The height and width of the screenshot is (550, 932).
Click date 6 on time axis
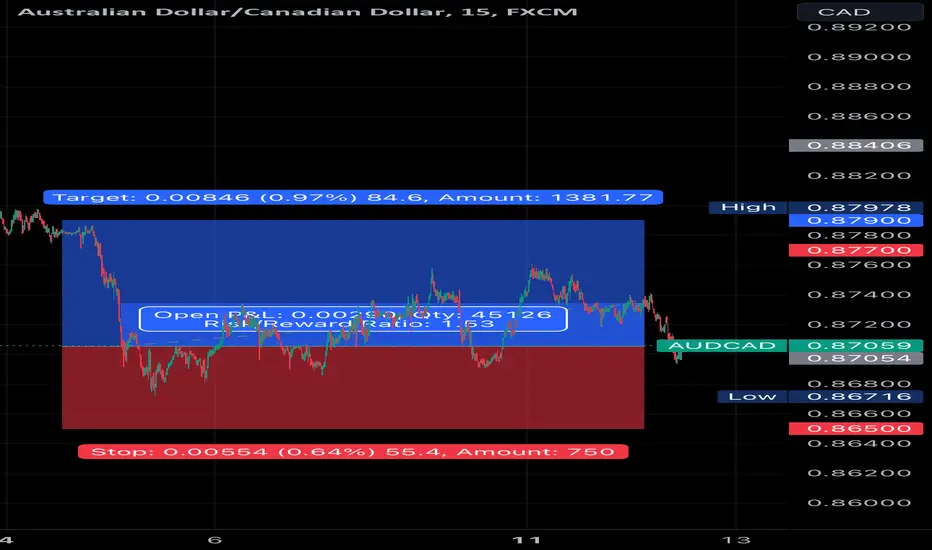coord(215,540)
